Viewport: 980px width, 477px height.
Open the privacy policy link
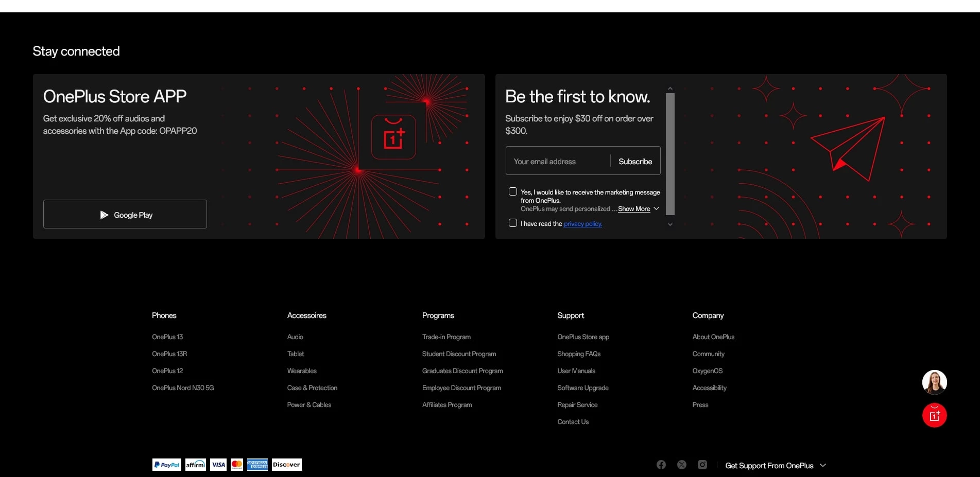(582, 223)
